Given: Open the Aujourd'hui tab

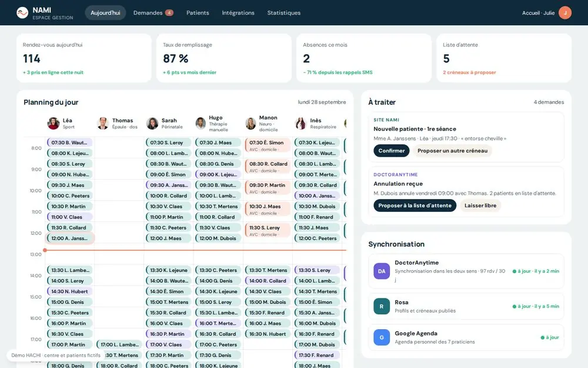Looking at the screenshot, I should (105, 13).
